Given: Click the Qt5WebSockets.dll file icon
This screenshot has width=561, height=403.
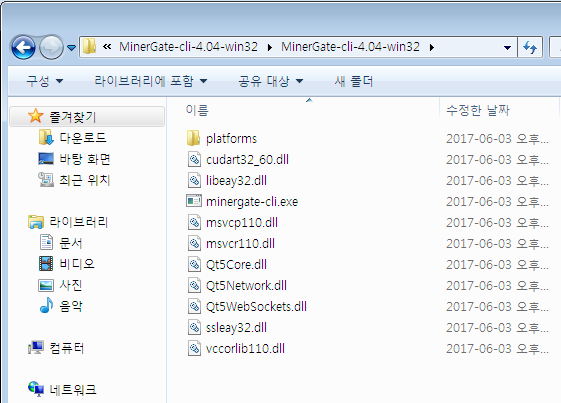Looking at the screenshot, I should tap(194, 306).
